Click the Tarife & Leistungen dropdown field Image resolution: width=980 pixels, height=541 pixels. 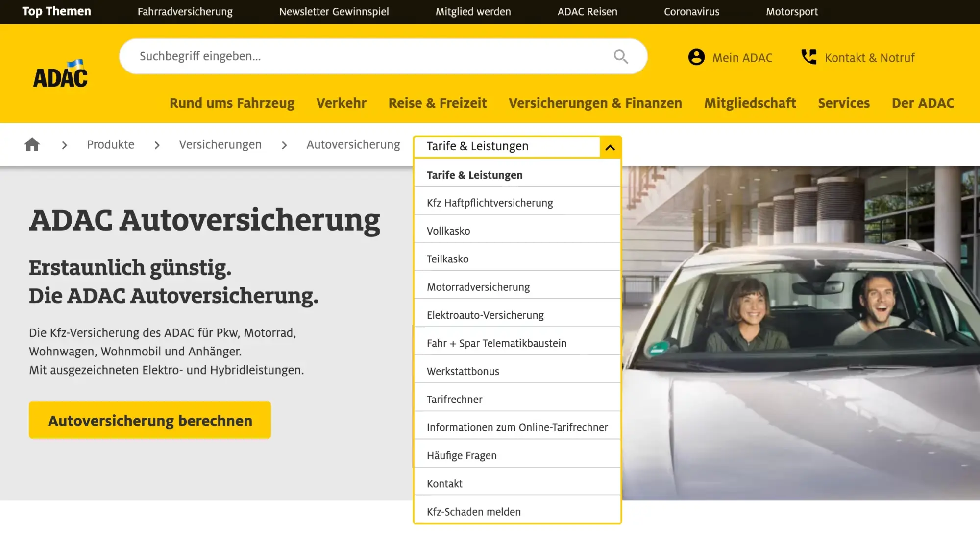pyautogui.click(x=507, y=146)
